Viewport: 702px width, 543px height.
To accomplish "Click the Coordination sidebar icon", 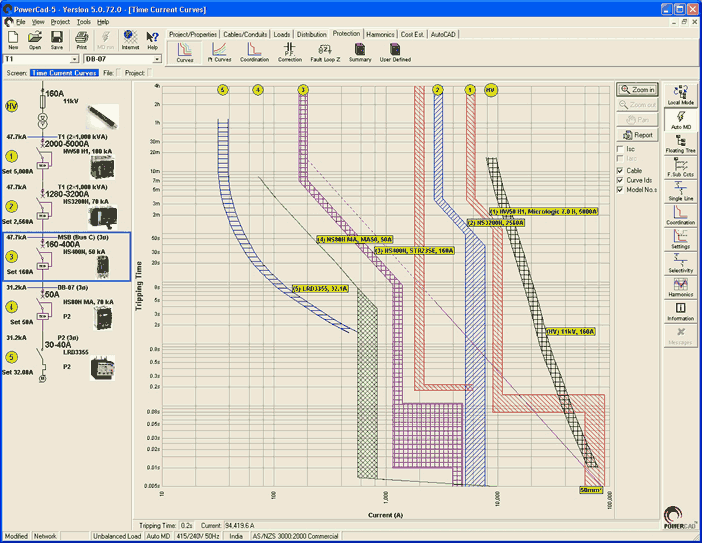I will [681, 215].
